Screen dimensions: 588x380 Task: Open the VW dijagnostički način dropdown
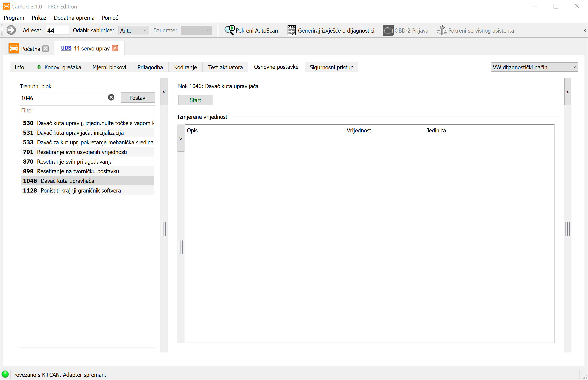click(534, 67)
